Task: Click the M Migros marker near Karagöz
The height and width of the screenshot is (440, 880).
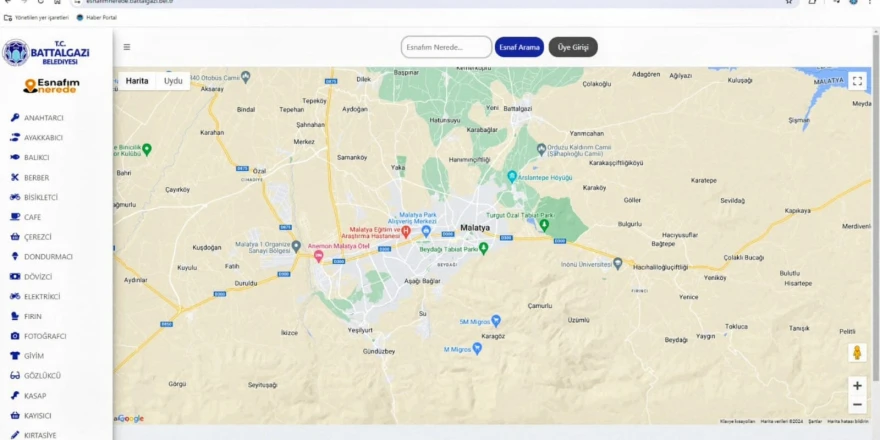Action: [477, 349]
